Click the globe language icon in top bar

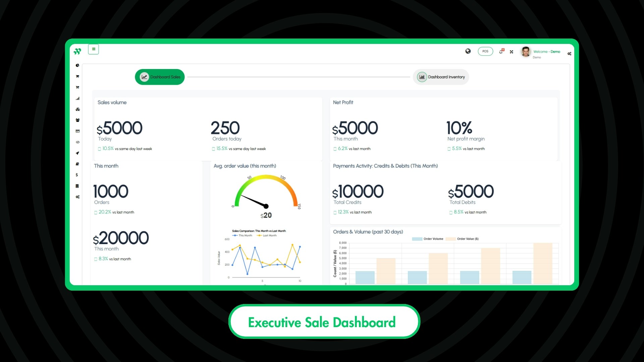[x=468, y=51]
